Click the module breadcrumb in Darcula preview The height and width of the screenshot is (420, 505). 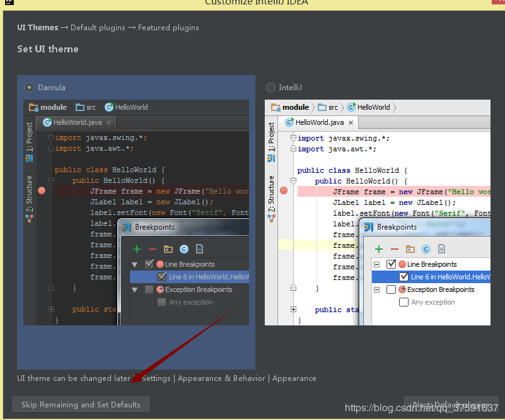tap(48, 107)
